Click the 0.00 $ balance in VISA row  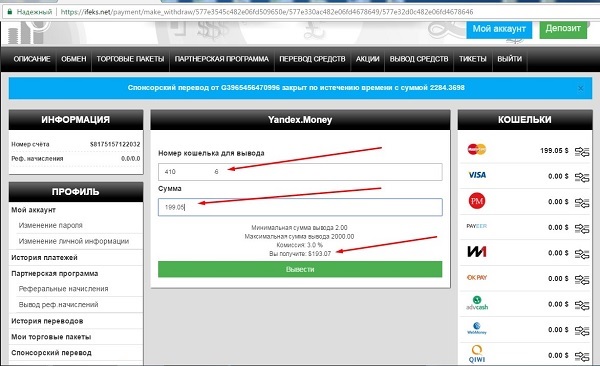tap(558, 176)
